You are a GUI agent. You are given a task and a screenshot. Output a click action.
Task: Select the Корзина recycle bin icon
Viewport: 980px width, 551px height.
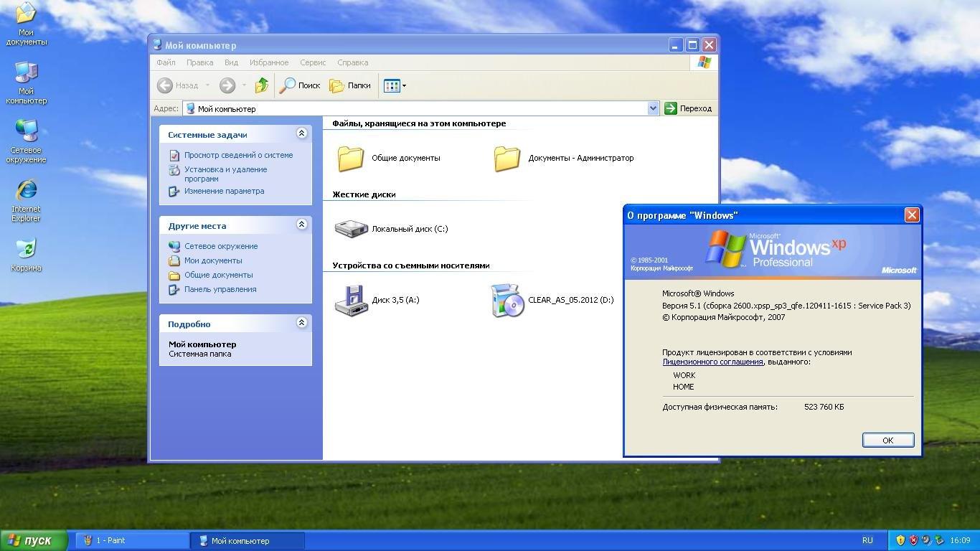[x=27, y=249]
